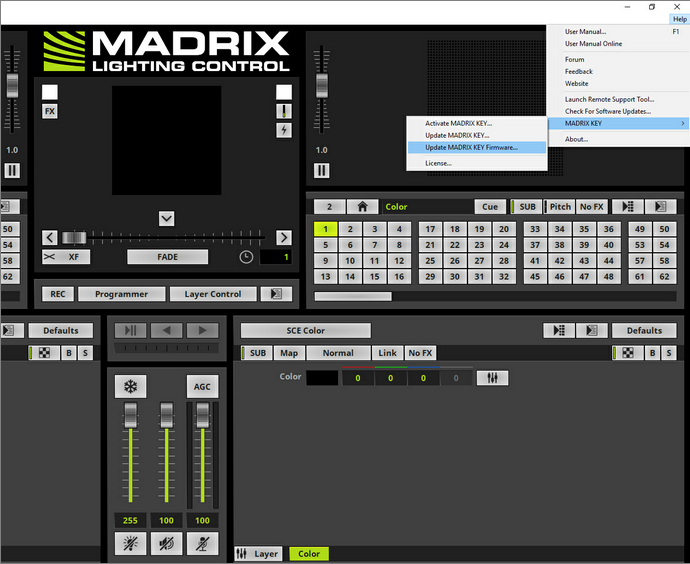Open the SCE Color effect selector
Viewport: 690px width, 564px height.
(306, 330)
